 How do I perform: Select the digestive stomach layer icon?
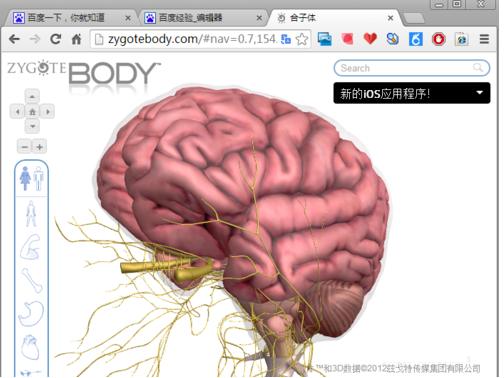click(x=31, y=313)
